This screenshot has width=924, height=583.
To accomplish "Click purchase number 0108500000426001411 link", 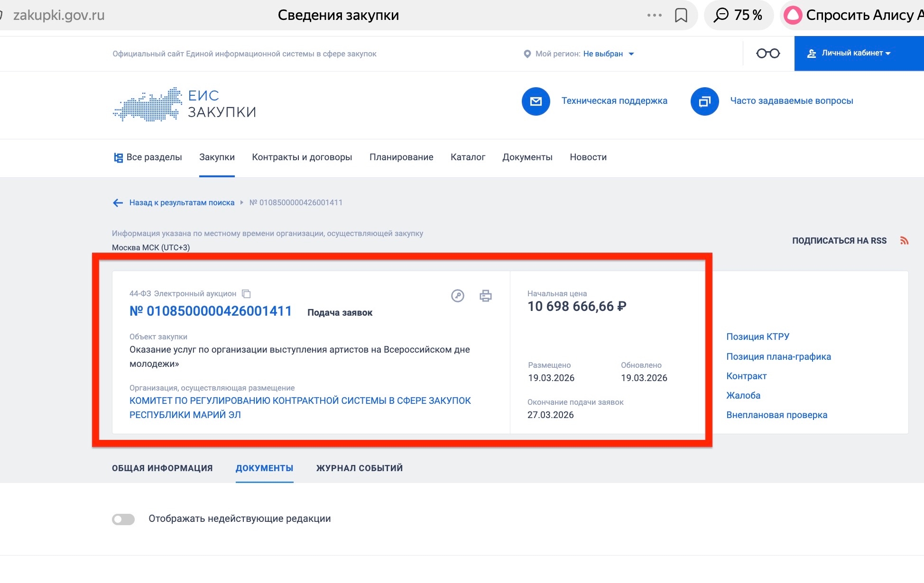I will 211,311.
